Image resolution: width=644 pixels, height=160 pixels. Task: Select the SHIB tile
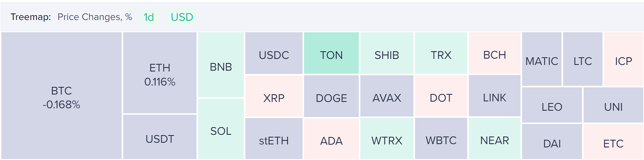coord(387,53)
